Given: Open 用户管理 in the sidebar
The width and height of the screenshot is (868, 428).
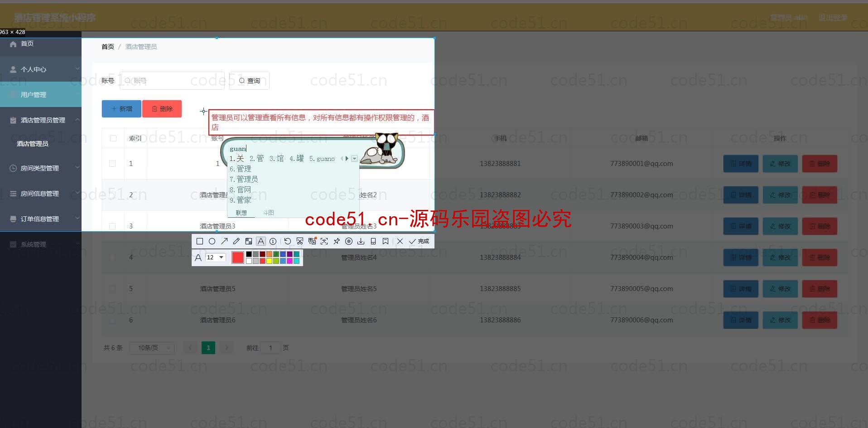Looking at the screenshot, I should (x=41, y=95).
